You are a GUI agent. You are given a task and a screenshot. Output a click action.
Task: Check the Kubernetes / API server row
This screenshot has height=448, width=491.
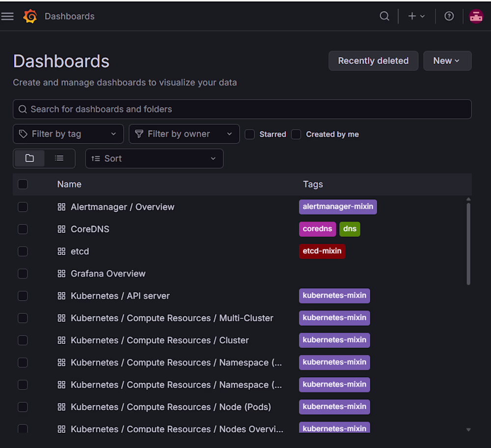tap(23, 296)
